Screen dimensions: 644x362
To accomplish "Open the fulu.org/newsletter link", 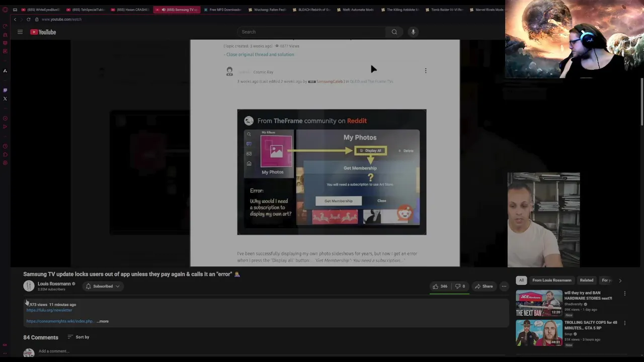I will pyautogui.click(x=49, y=310).
